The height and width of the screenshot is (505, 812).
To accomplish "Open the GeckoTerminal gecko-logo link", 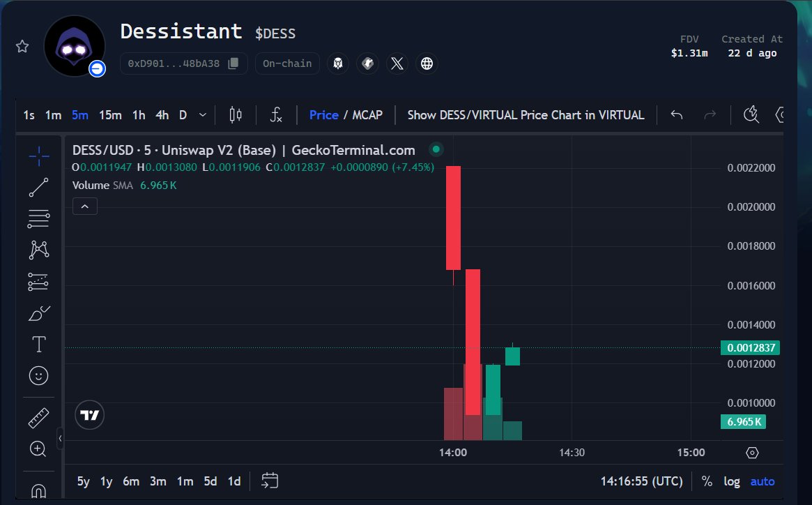I will point(338,63).
